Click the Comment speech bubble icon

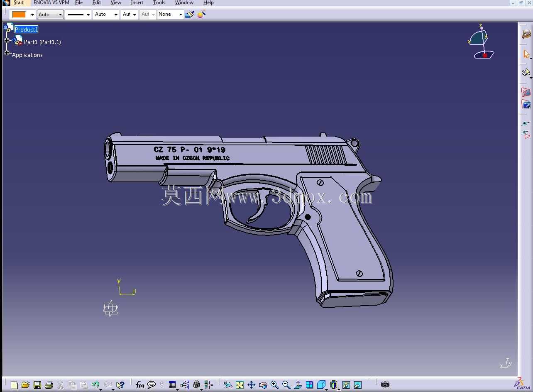point(152,385)
